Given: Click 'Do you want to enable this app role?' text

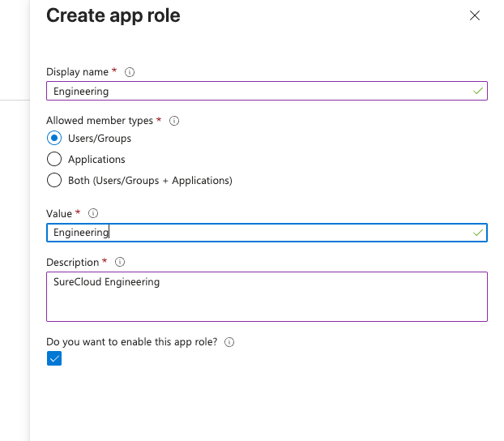Looking at the screenshot, I should click(132, 342).
